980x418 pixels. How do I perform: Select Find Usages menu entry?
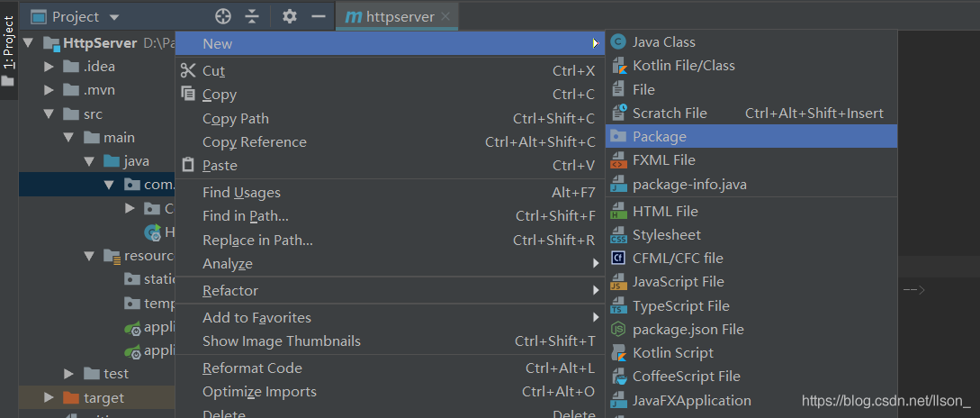[x=241, y=193]
